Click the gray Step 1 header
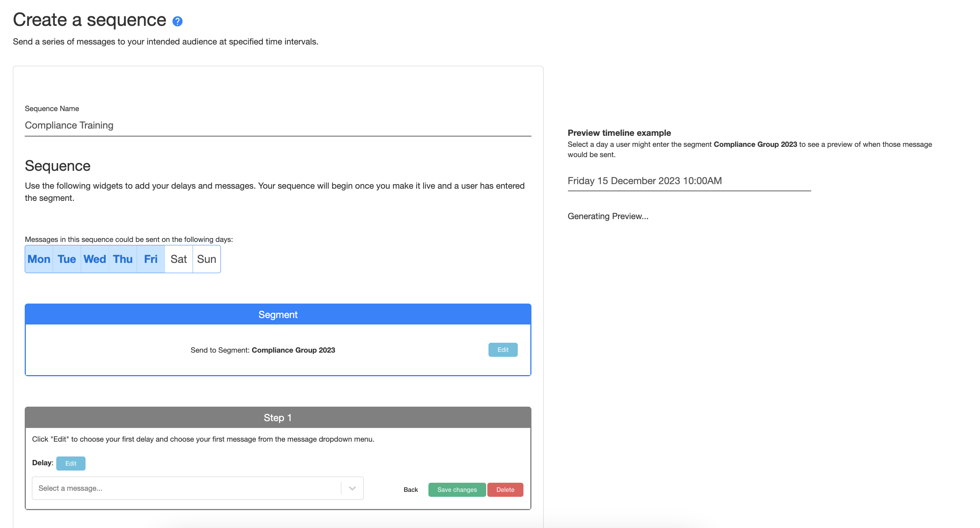This screenshot has height=528, width=980. click(x=278, y=418)
